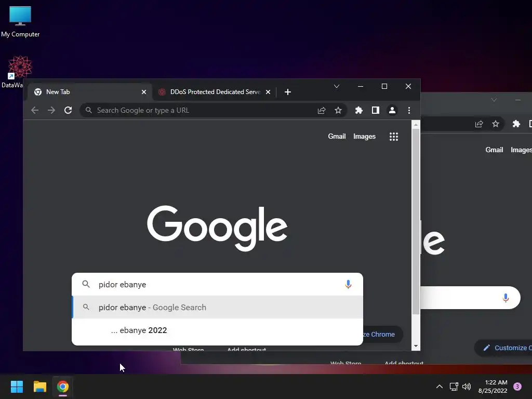Open File Explorer from the taskbar
Screen dimensions: 532x399
click(x=39, y=387)
